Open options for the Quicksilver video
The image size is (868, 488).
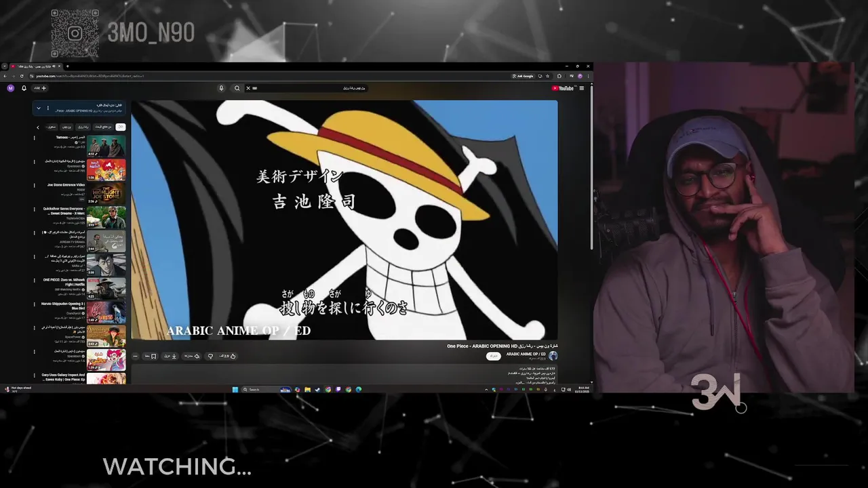(x=35, y=209)
